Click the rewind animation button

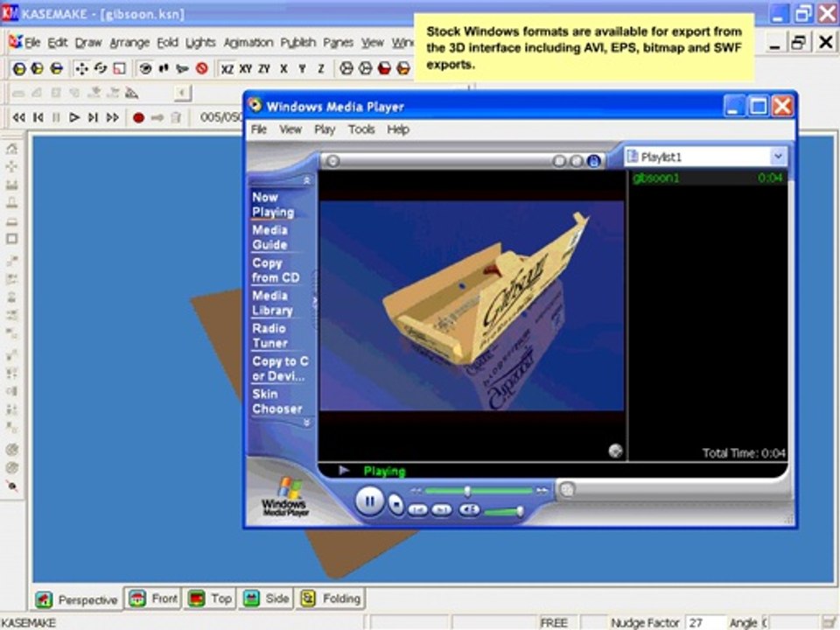click(18, 117)
